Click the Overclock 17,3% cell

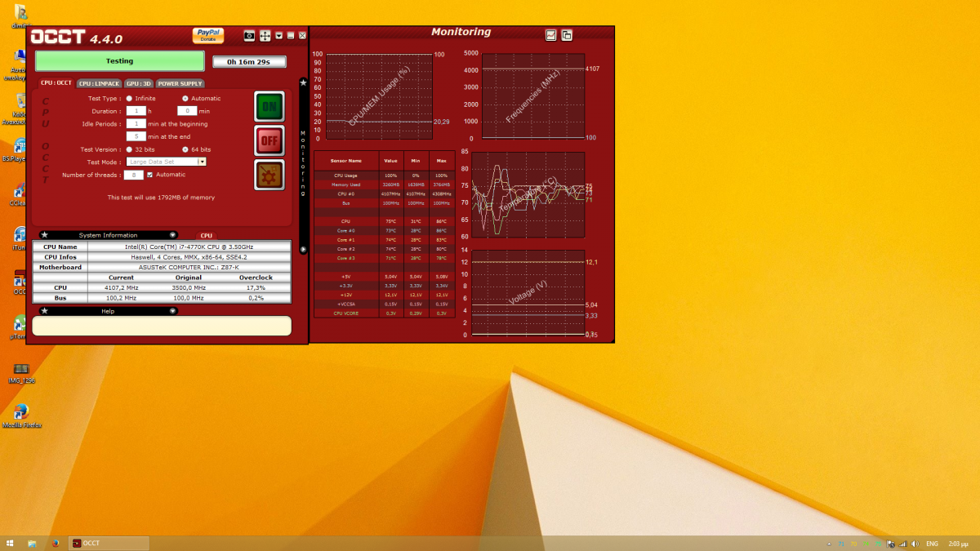[256, 288]
